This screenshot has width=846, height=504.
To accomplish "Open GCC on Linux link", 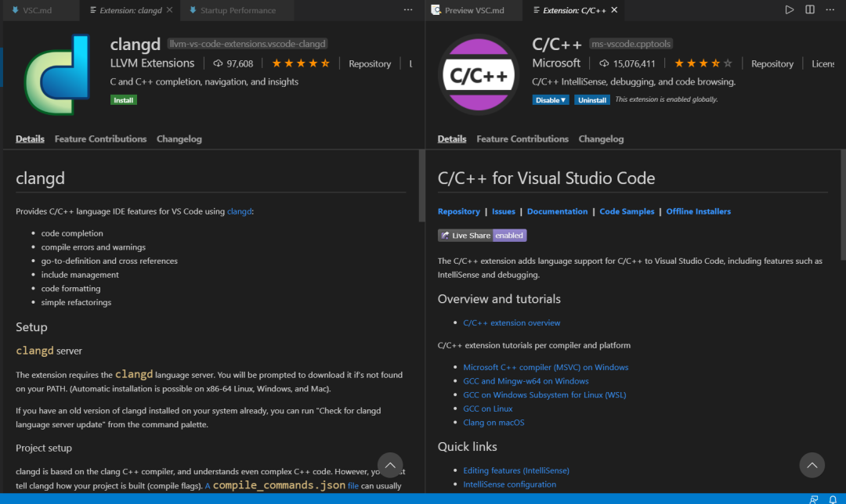I will [x=488, y=409].
